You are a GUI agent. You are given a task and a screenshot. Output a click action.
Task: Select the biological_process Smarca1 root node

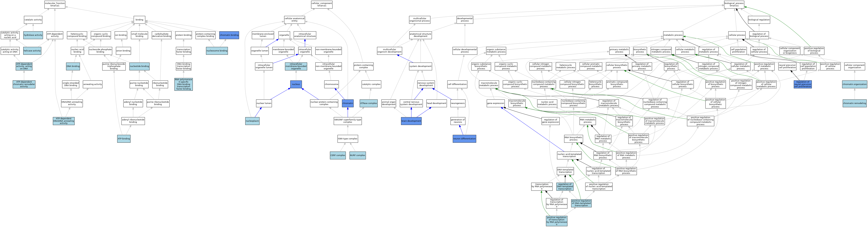coord(734,4)
